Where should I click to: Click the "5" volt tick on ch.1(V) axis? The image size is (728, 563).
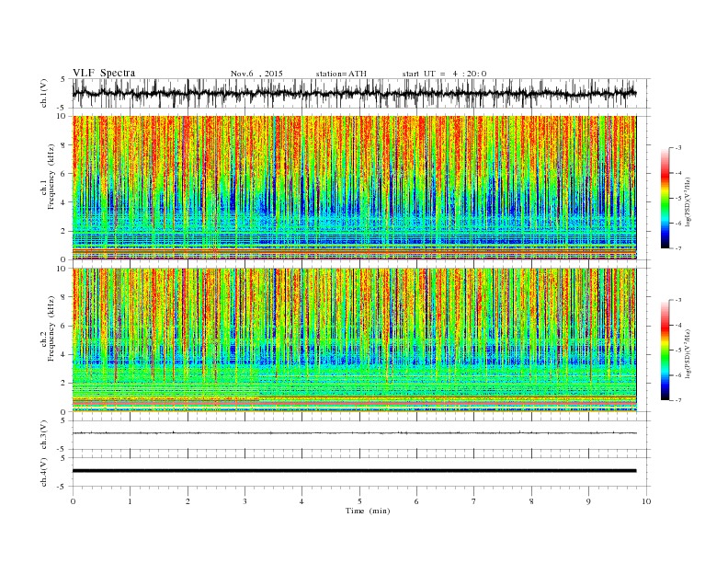[64, 79]
